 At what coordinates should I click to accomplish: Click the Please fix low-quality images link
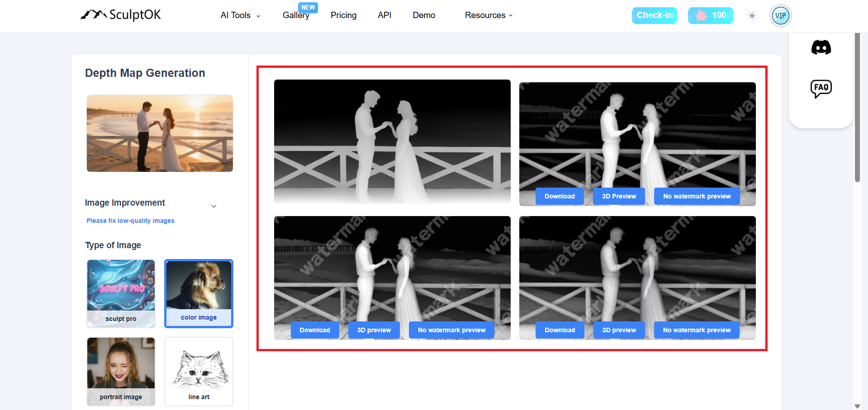(x=130, y=221)
